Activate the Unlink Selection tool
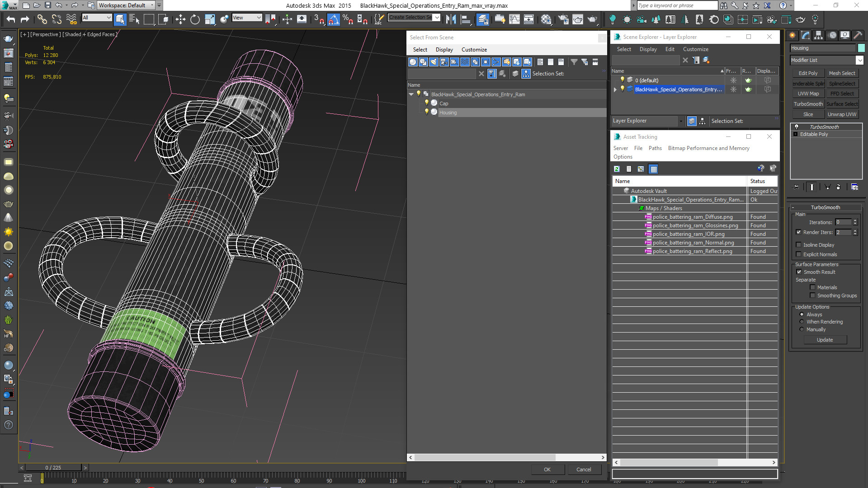This screenshot has height=488, width=868. coord(57,19)
